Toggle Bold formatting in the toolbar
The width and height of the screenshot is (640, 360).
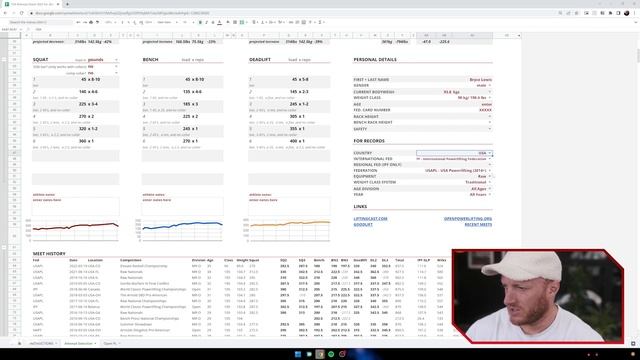click(200, 22)
